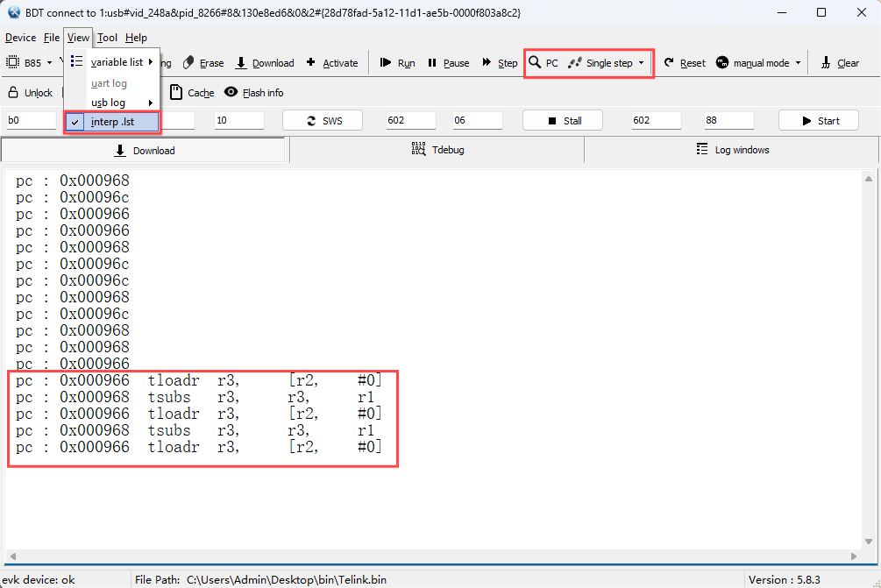Screen dimensions: 881x588
Task: Switch to the Tdebug tab
Action: pyautogui.click(x=437, y=150)
